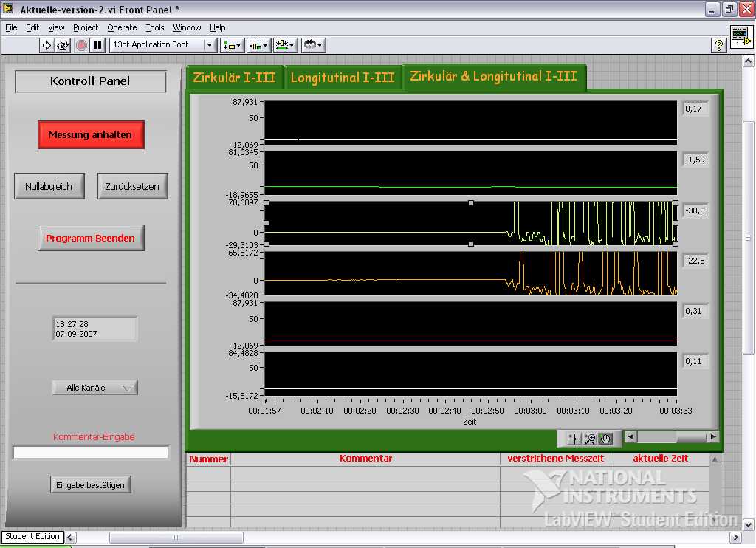The width and height of the screenshot is (756, 548).
Task: Open the context help question mark
Action: pyautogui.click(x=718, y=45)
